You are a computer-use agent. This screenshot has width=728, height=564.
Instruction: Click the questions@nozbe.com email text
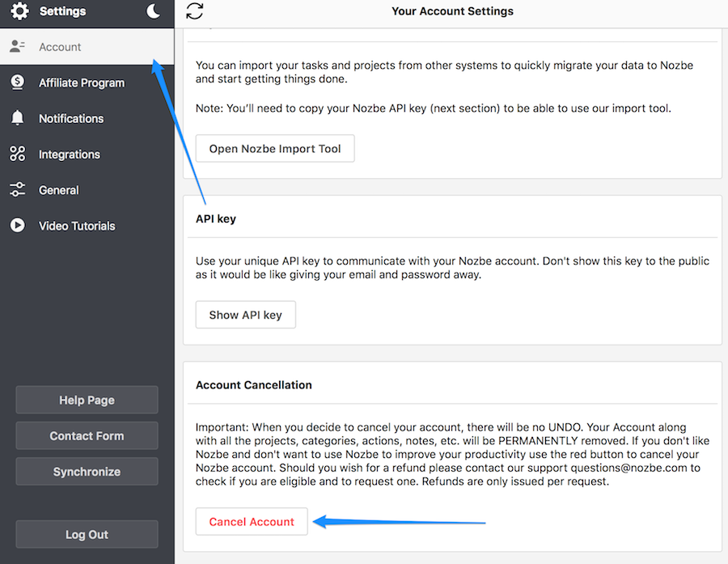tap(629, 468)
